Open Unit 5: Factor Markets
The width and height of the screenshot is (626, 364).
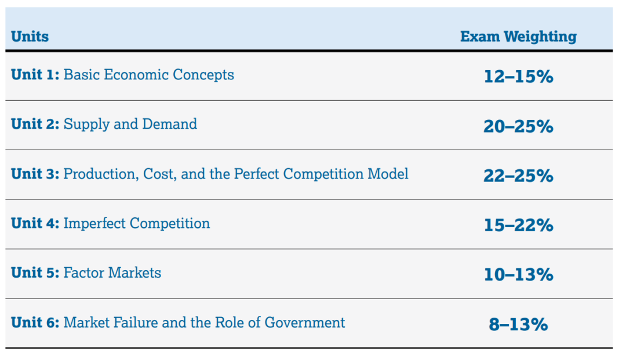[86, 272]
